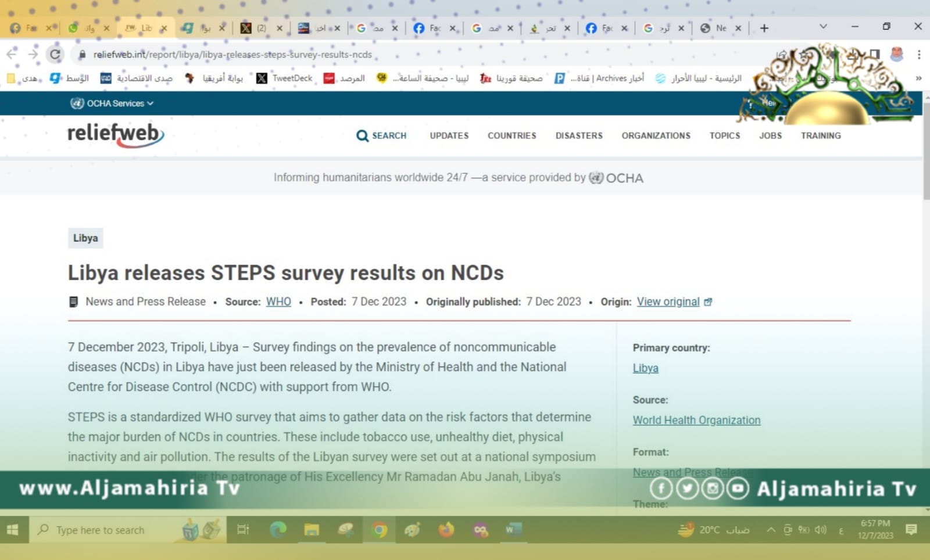Click the Libya country tag
The width and height of the screenshot is (930, 560).
click(85, 238)
